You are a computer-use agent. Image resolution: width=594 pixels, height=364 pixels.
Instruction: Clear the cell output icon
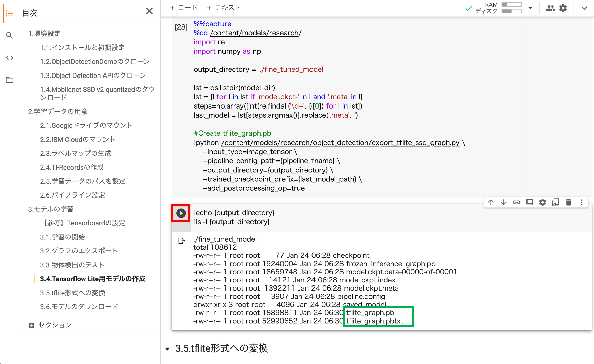click(x=182, y=241)
